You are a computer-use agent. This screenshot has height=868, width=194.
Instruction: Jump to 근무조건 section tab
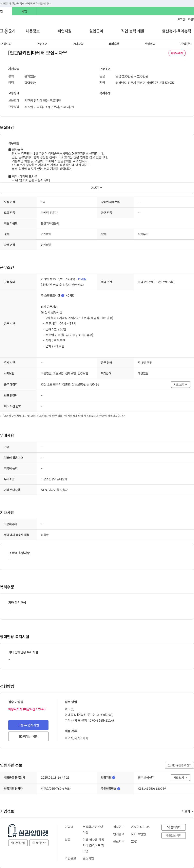[x=42, y=44]
